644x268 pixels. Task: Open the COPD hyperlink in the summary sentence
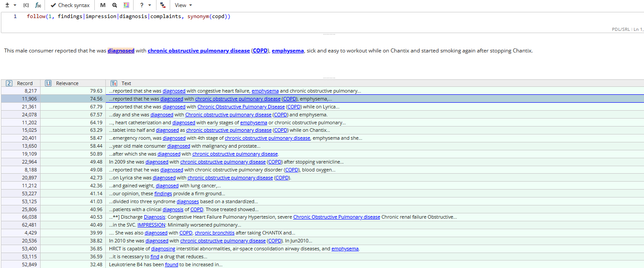click(x=260, y=50)
